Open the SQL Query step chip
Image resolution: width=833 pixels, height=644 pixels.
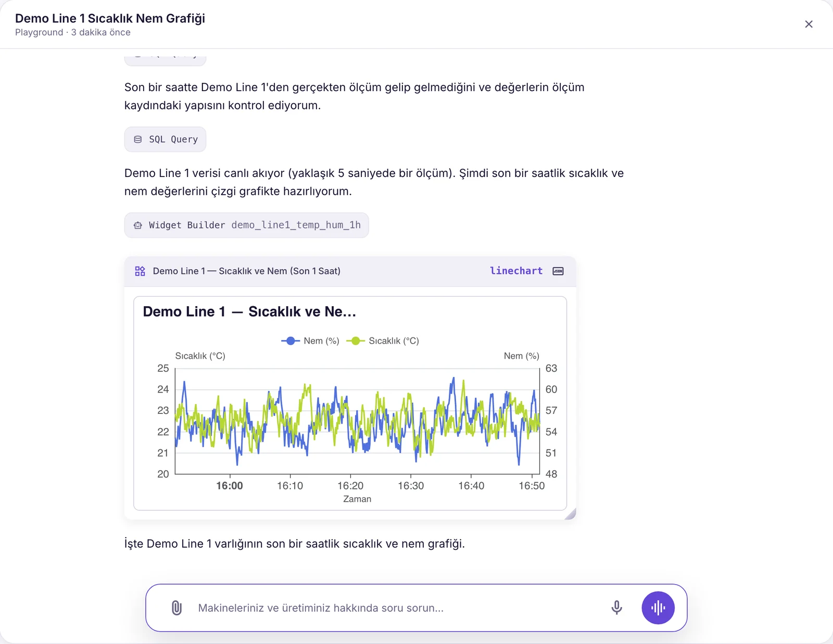click(165, 140)
